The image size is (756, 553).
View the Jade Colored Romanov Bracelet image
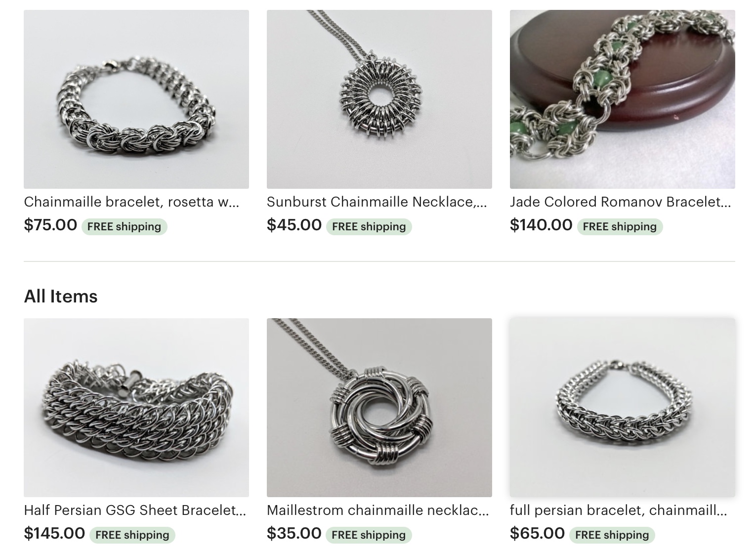click(x=623, y=99)
